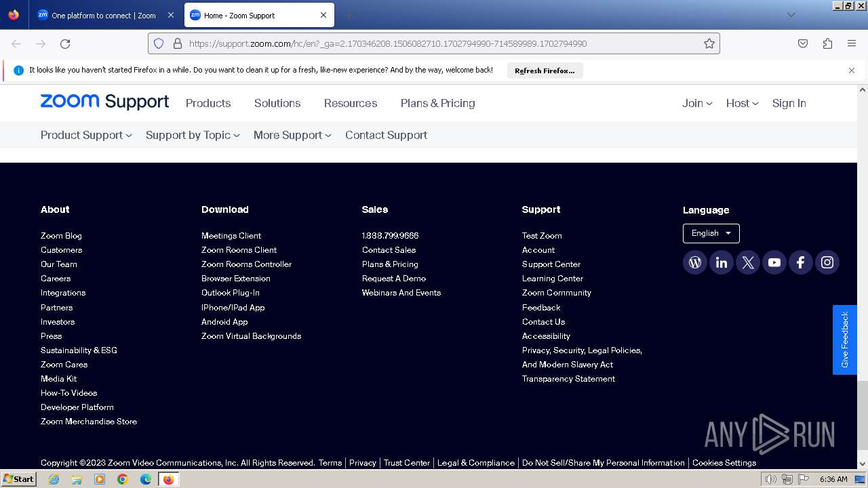The width and height of the screenshot is (868, 488).
Task: Go back with the browser back arrow
Action: pos(16,43)
